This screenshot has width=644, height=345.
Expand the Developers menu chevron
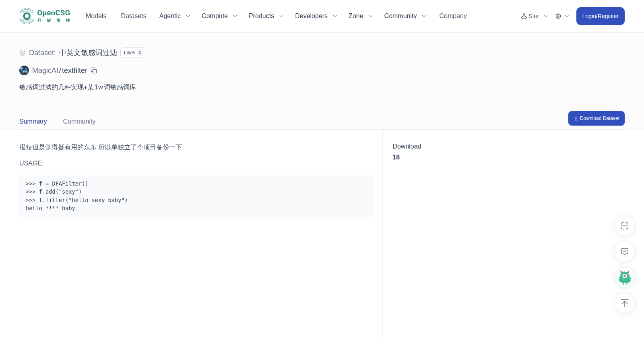coord(335,16)
